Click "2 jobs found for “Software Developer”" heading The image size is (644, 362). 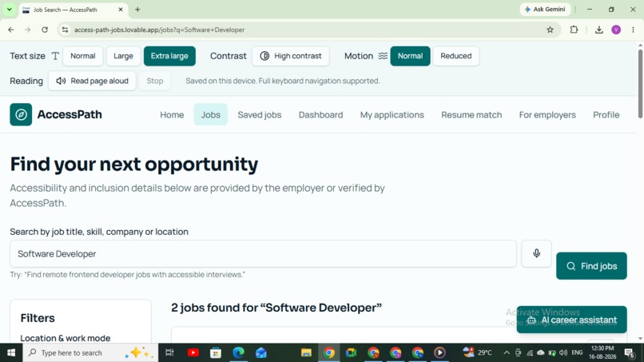[276, 308]
